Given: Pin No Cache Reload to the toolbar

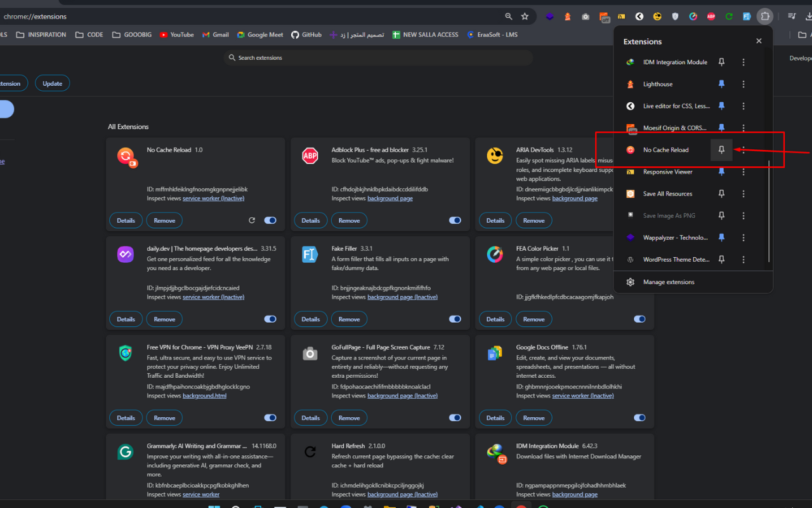Looking at the screenshot, I should [721, 149].
